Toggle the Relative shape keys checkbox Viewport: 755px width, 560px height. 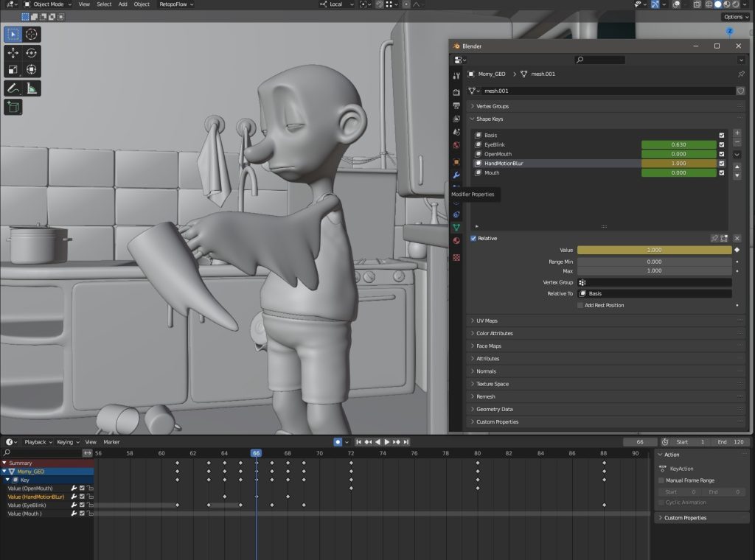(473, 238)
